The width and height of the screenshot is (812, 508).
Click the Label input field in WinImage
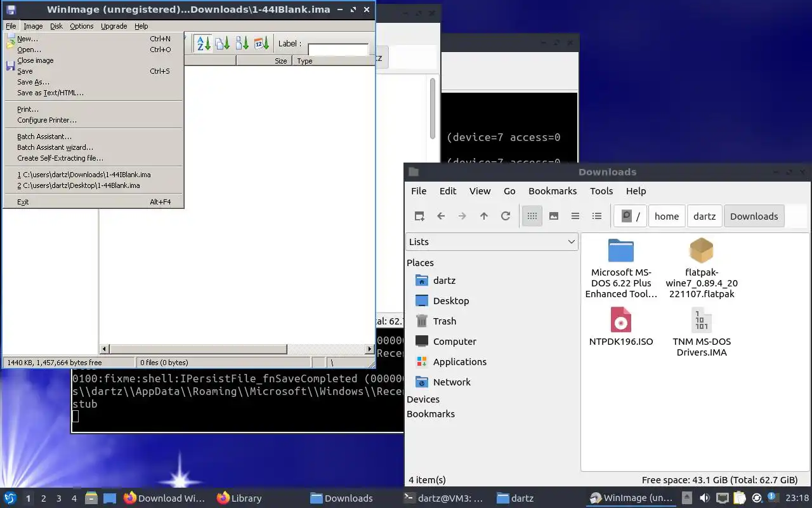click(x=337, y=49)
